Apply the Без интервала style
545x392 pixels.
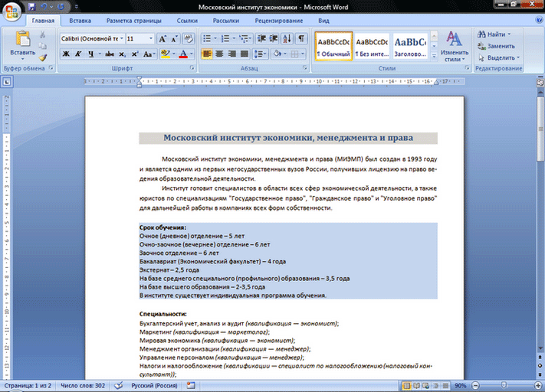pos(372,46)
